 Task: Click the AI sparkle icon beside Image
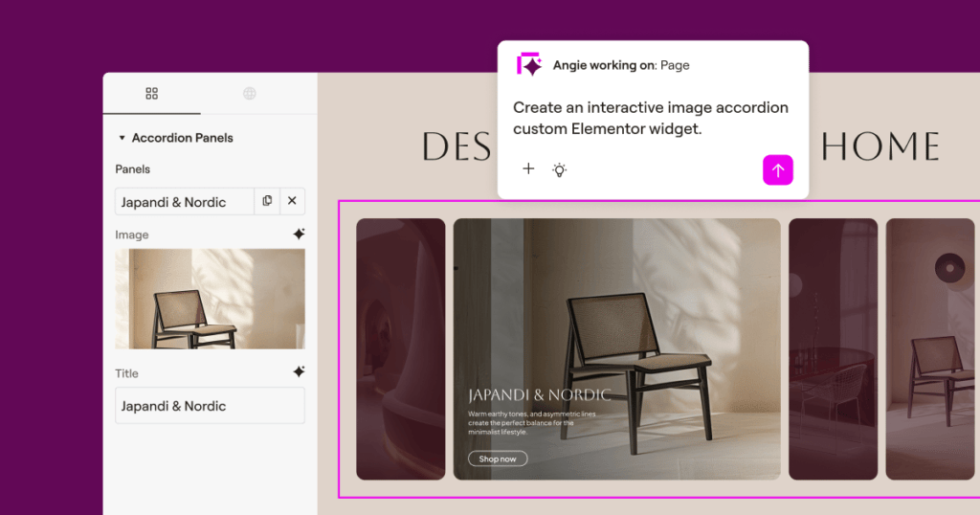(x=299, y=235)
